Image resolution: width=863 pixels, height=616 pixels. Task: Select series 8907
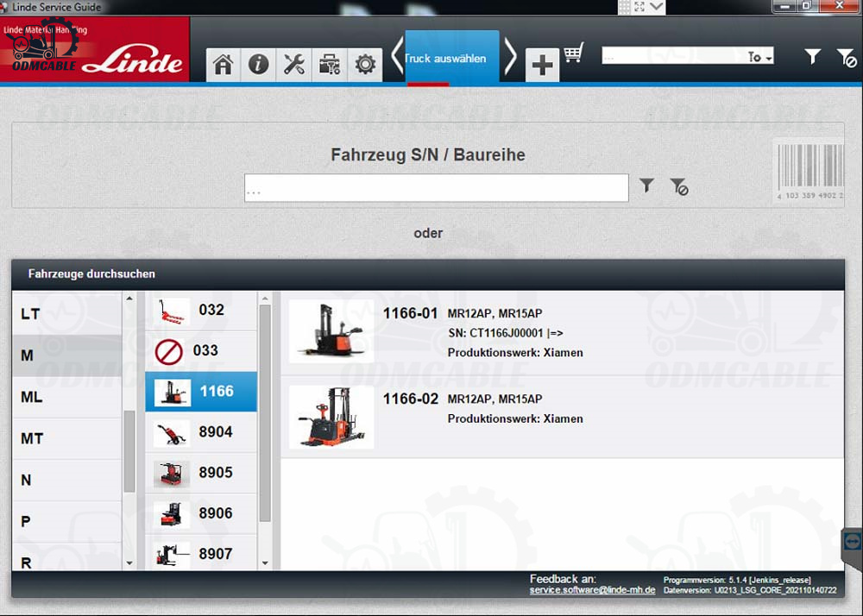[x=201, y=553]
